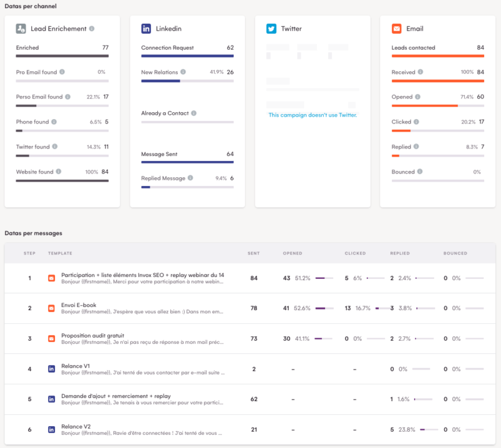Click the "Connection Request" label
The width and height of the screenshot is (501, 448).
[x=167, y=48]
